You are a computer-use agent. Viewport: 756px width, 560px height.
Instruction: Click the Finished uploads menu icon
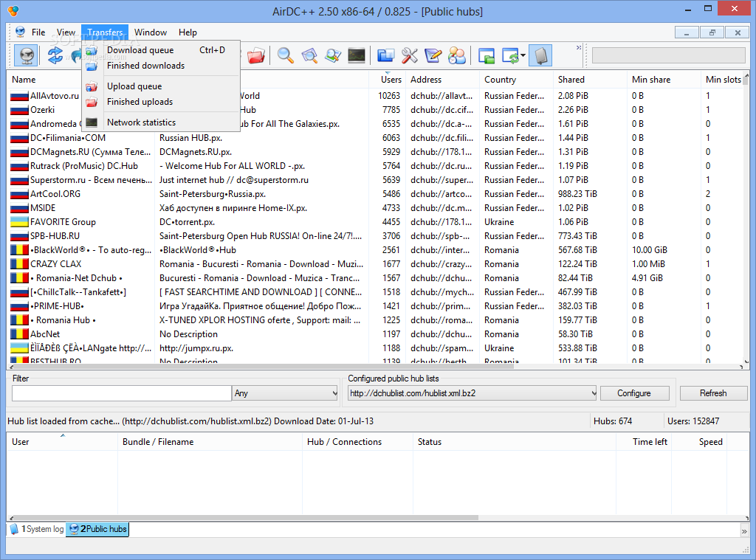[x=92, y=102]
